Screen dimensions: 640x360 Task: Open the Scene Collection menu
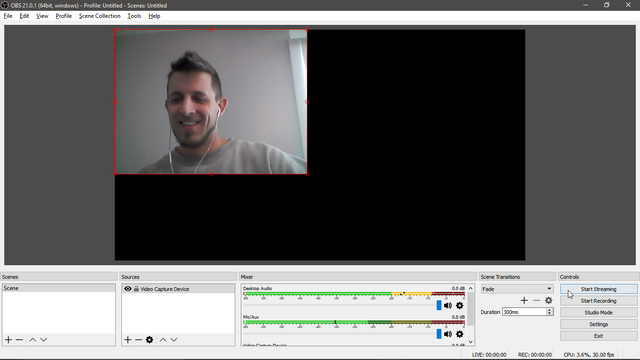[100, 16]
